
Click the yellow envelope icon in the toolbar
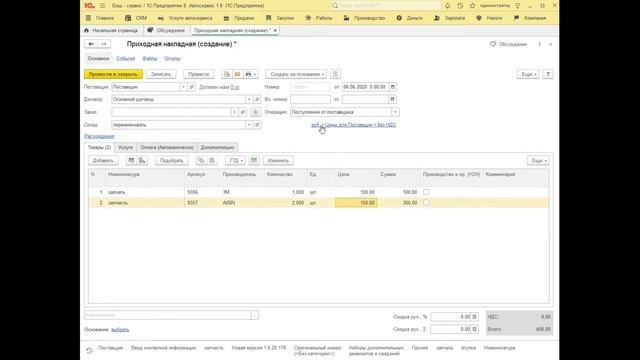point(237,74)
